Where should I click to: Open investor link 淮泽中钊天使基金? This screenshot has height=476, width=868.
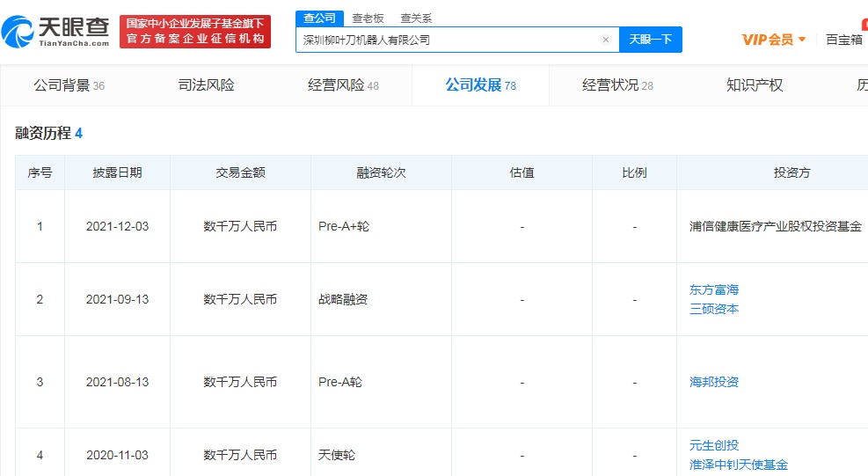[x=739, y=465]
